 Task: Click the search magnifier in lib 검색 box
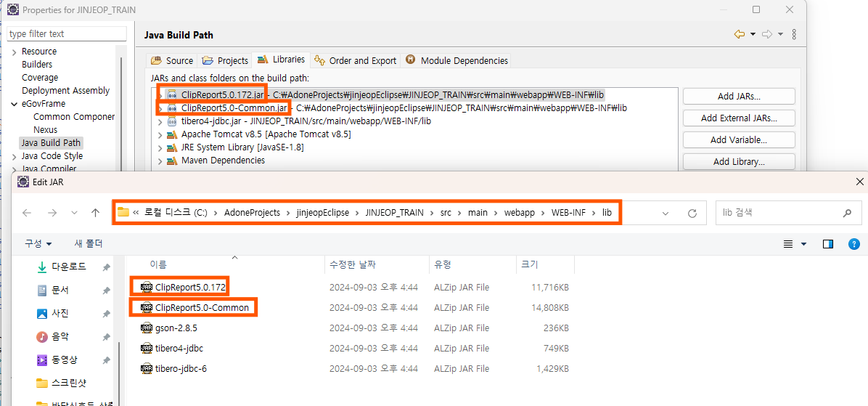pyautogui.click(x=846, y=213)
